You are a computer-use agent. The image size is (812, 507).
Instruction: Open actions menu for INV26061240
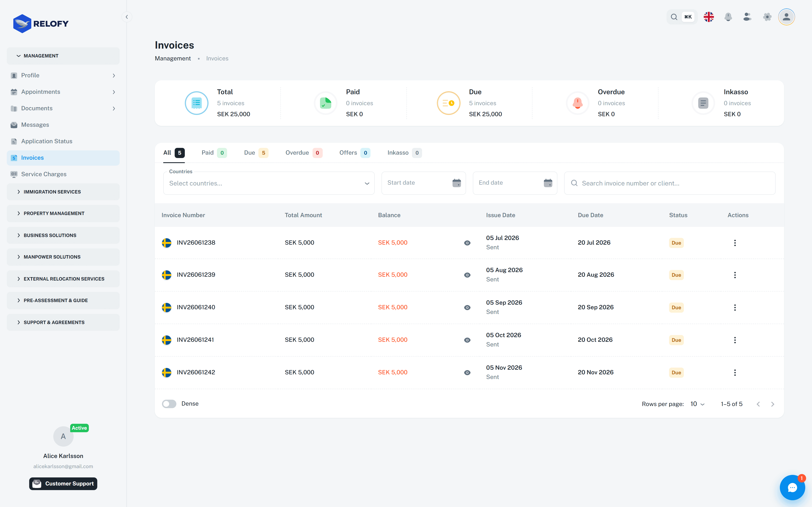click(735, 308)
